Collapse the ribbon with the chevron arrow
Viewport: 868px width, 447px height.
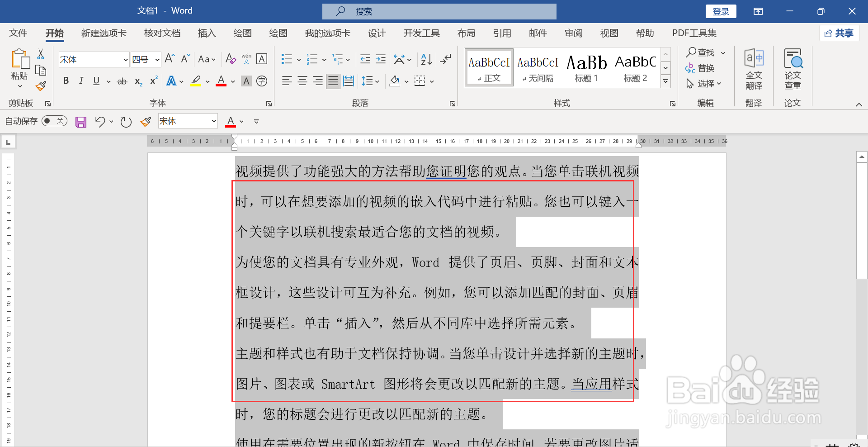point(859,105)
